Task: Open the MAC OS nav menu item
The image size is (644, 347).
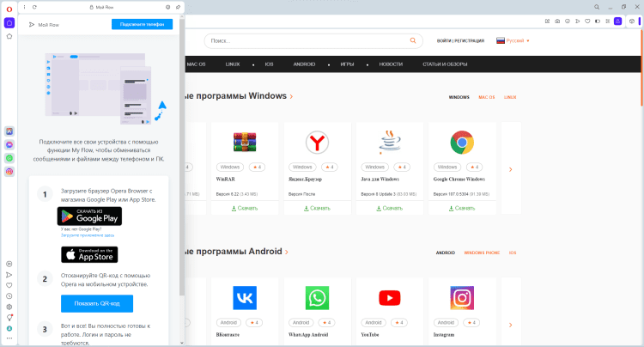Action: tap(196, 64)
